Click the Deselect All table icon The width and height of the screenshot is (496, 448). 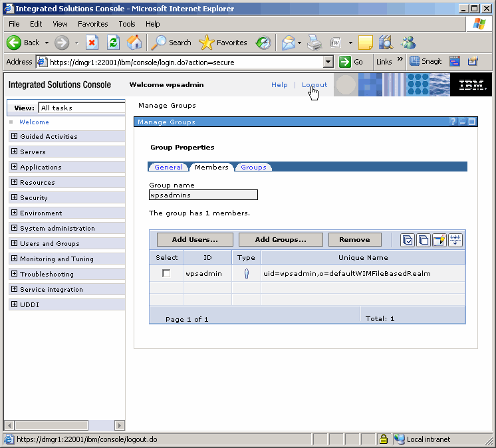pos(423,240)
